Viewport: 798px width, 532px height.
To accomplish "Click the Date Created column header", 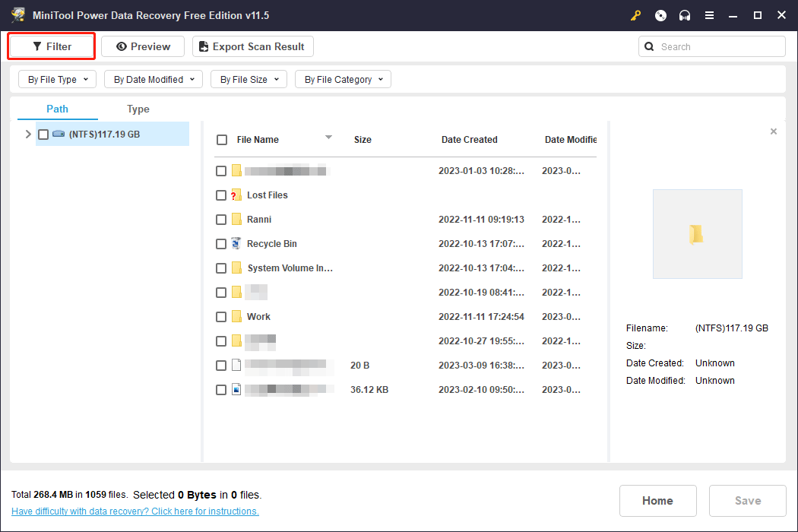I will pos(469,140).
